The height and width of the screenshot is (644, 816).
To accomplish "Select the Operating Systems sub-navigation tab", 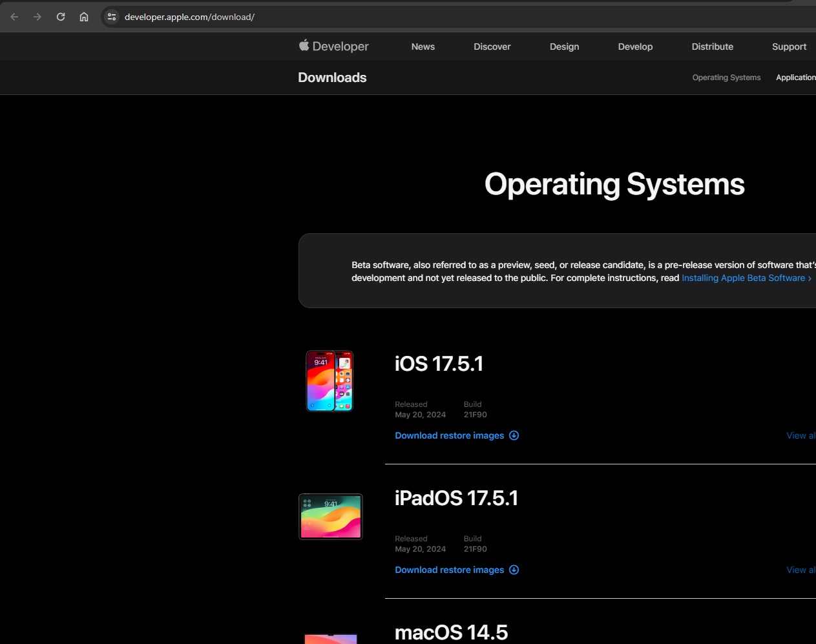I will click(726, 78).
